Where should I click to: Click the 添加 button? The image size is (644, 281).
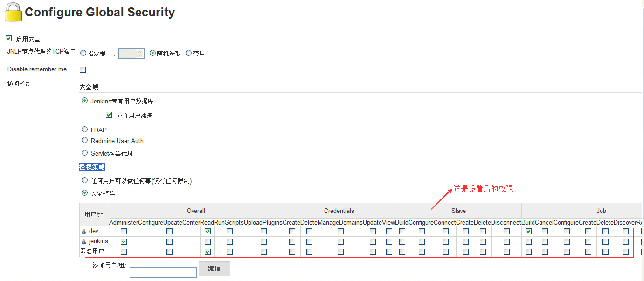(x=215, y=269)
